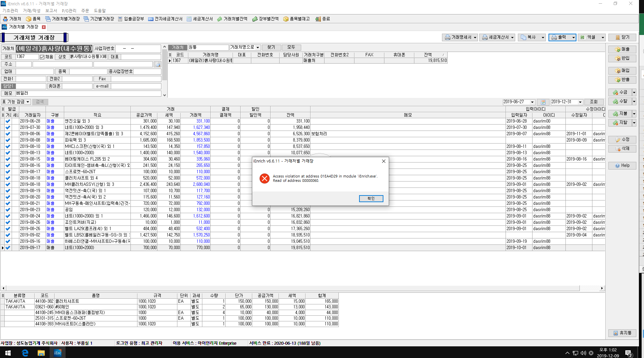Open the 보고서 menu

pos(51,11)
